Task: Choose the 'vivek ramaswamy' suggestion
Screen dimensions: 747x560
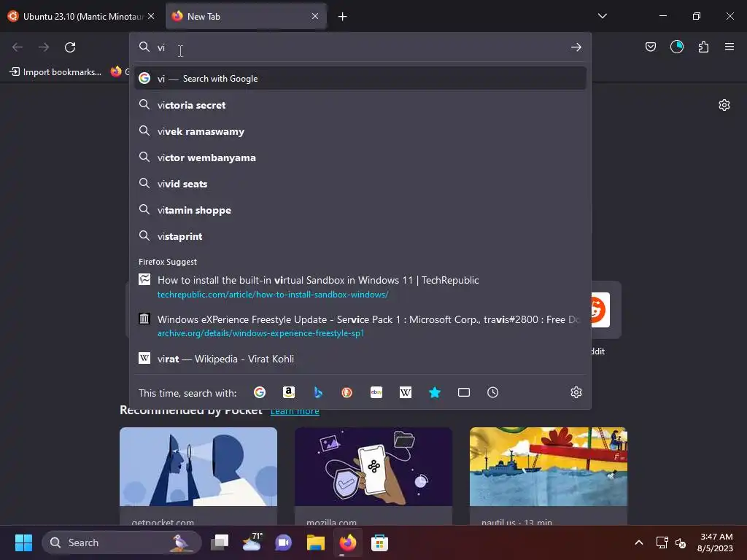Action: tap(360, 131)
